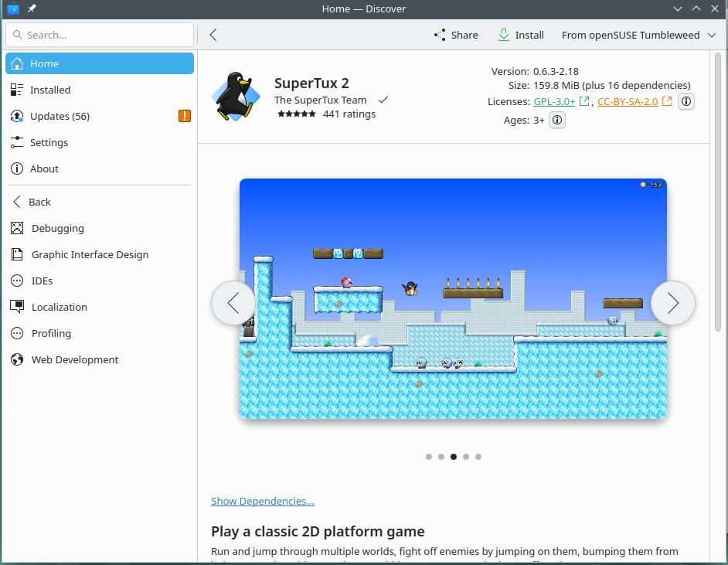Click the magnifier icon in search box
Viewport: 728px width, 565px height.
[18, 35]
